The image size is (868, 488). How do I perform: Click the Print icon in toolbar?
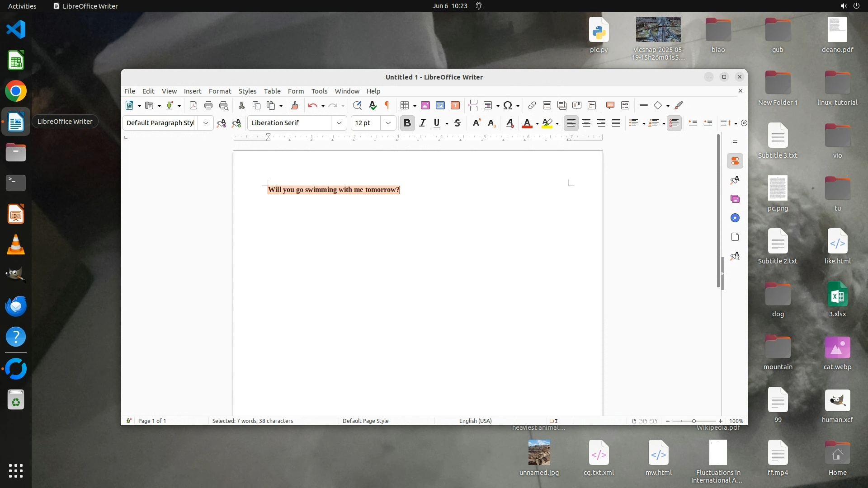coord(208,105)
